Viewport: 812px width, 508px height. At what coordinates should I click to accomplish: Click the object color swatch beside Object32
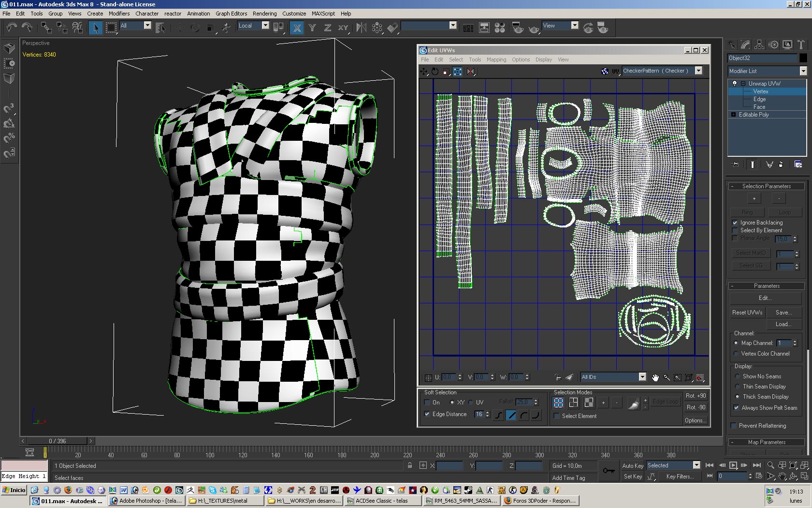click(x=803, y=58)
